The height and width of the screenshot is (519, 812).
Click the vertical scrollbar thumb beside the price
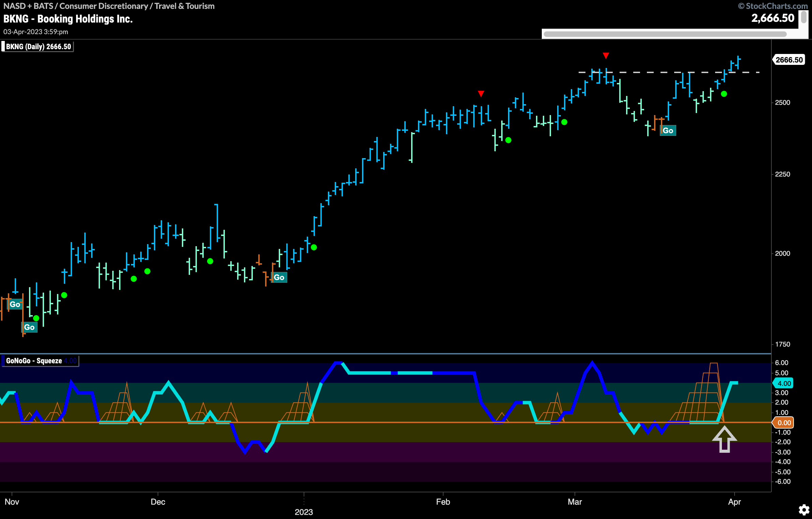[x=804, y=17]
